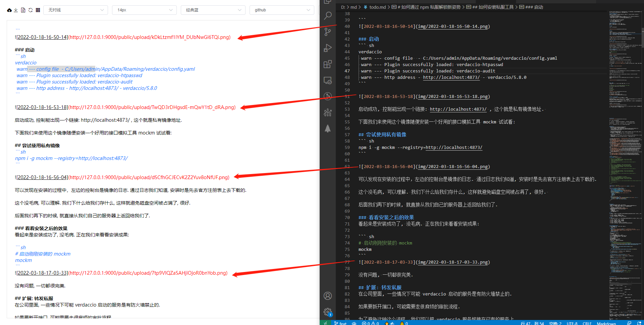Open the Remote Explorer view

tap(328, 80)
